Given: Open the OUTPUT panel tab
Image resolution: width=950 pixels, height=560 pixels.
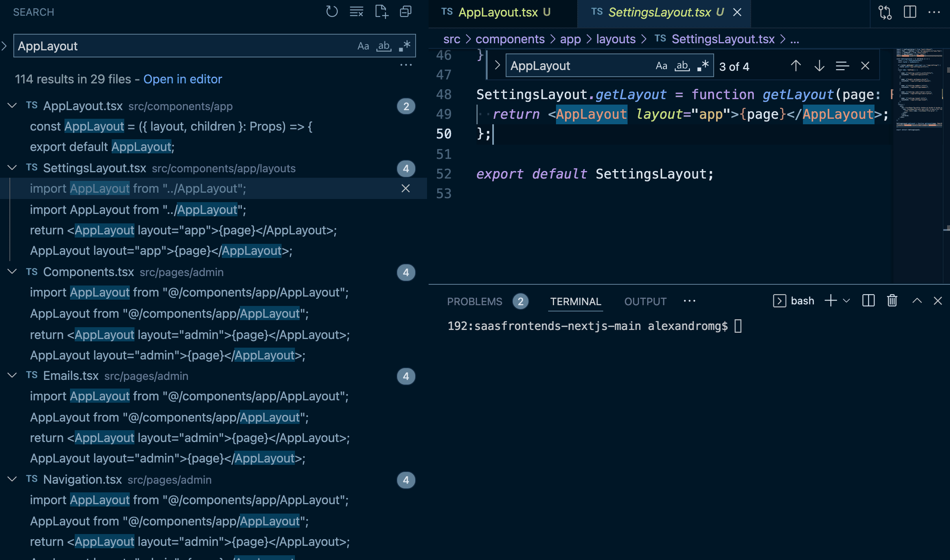Looking at the screenshot, I should (645, 301).
